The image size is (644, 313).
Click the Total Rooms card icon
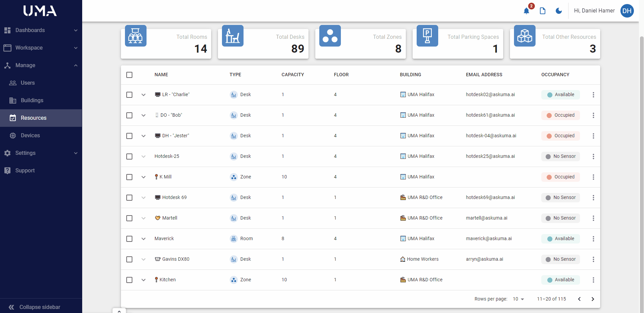pyautogui.click(x=136, y=36)
